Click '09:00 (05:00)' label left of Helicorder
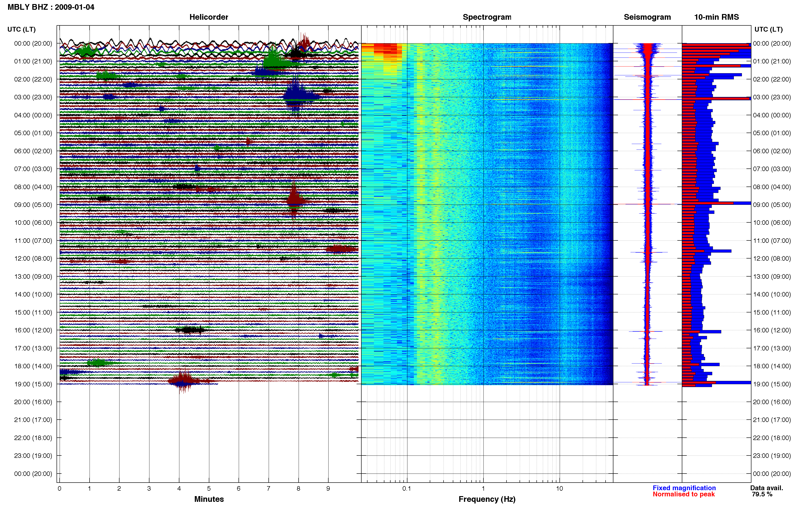 point(33,205)
